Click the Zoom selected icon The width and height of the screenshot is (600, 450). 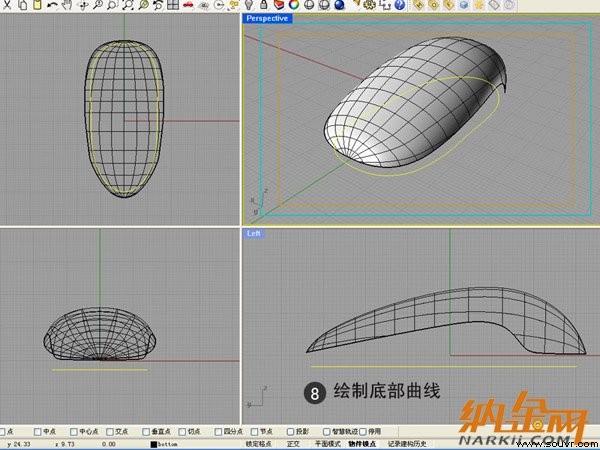point(143,5)
